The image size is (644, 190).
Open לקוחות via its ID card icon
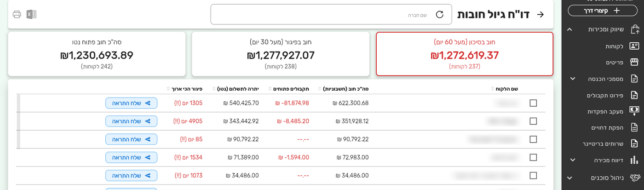634,46
